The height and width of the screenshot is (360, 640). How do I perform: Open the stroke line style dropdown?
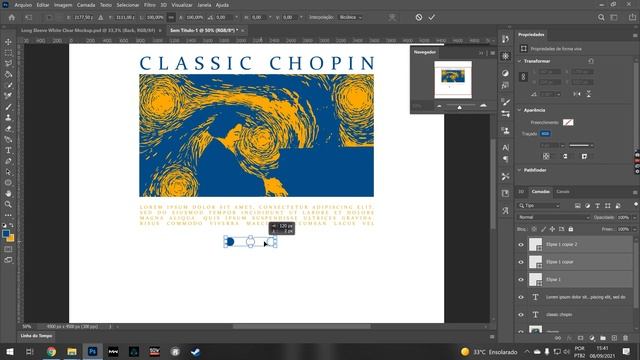(581, 145)
